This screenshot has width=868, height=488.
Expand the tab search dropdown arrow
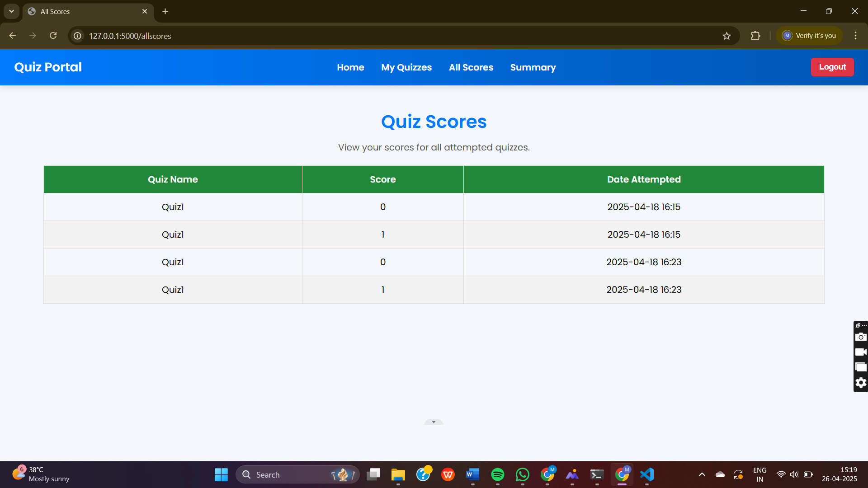pos(11,11)
